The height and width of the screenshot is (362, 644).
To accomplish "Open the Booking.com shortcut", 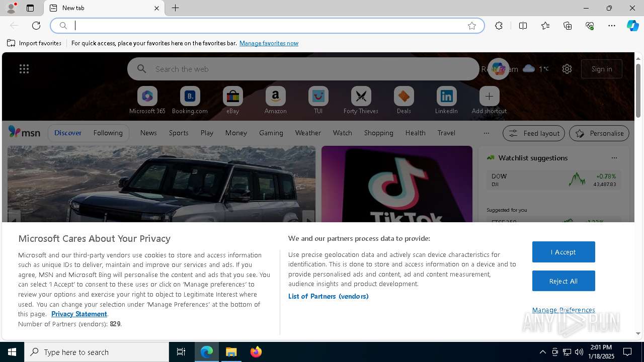I will point(190,100).
